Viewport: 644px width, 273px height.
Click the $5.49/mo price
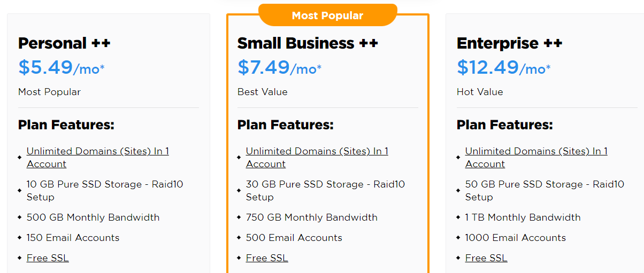tap(60, 68)
